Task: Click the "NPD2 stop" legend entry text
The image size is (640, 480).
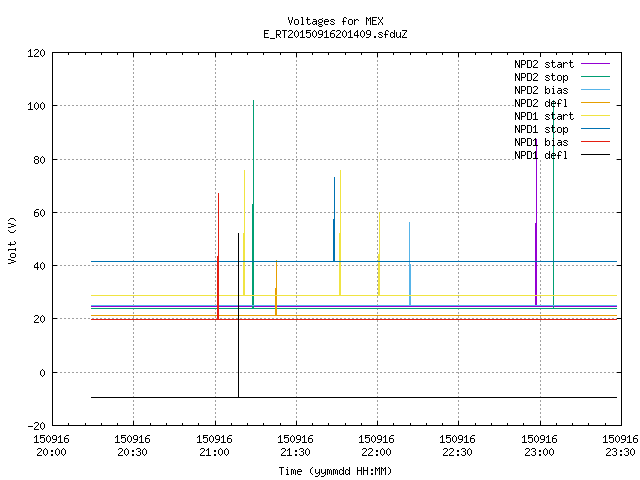Action: pos(541,77)
